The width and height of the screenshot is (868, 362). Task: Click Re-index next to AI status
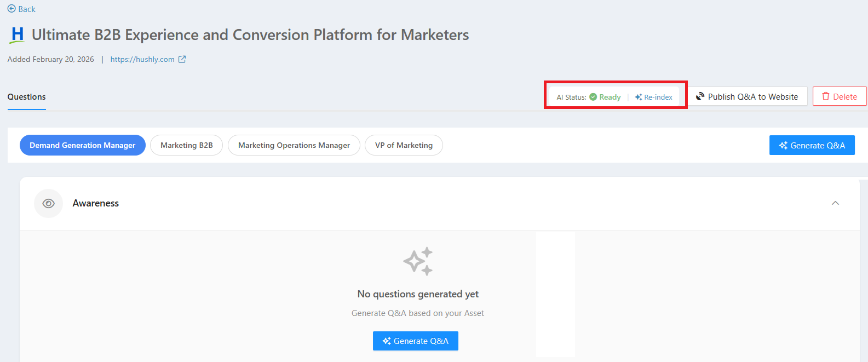point(654,97)
